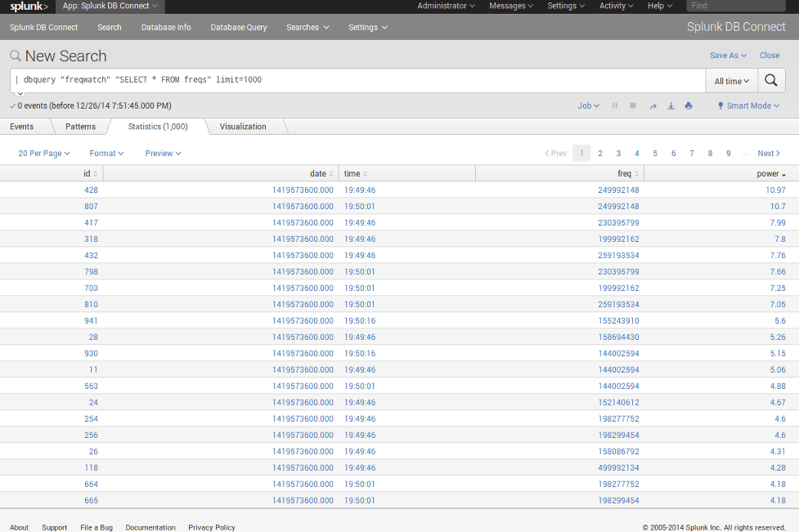Open the Help menu
The height and width of the screenshot is (532, 799).
(x=660, y=6)
